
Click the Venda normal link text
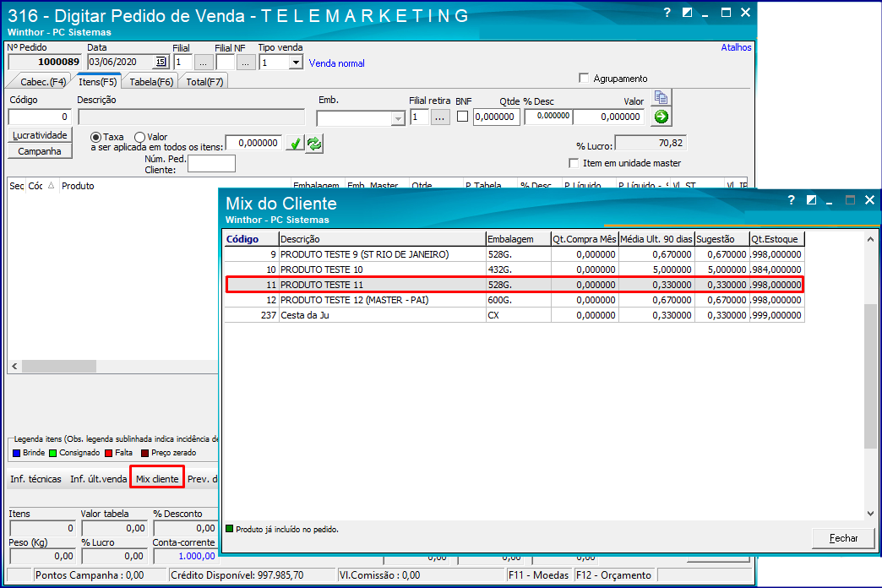point(336,63)
